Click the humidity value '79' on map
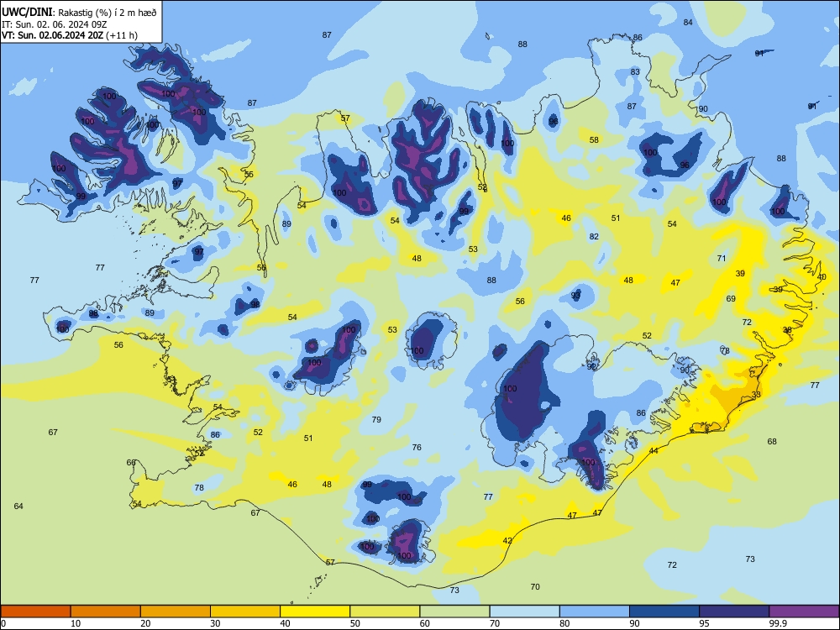Image resolution: width=840 pixels, height=630 pixels. 376,419
